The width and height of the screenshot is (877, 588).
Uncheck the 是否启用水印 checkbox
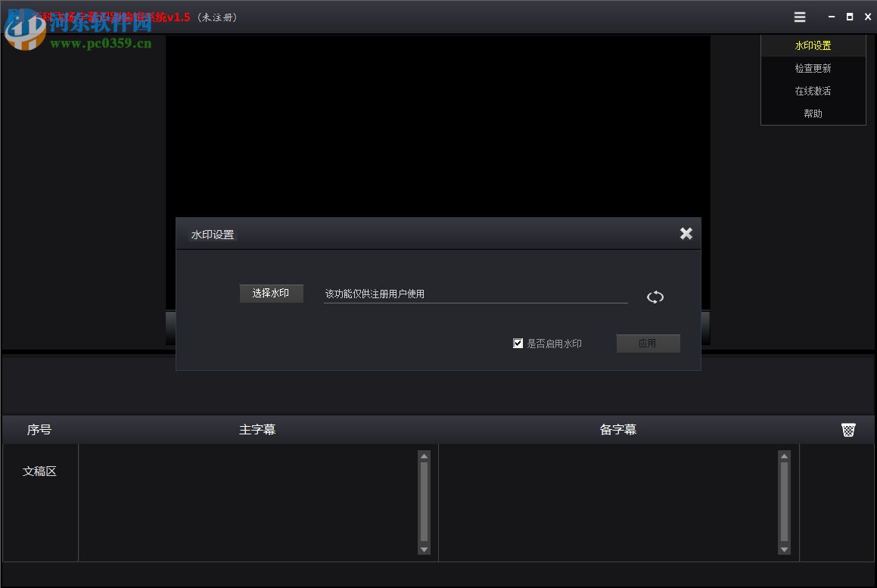click(x=518, y=343)
